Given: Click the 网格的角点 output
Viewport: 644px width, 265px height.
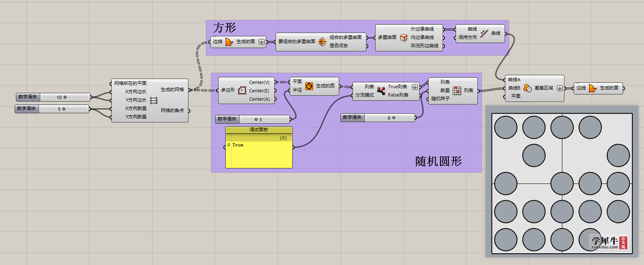Looking at the screenshot, I should [x=172, y=111].
